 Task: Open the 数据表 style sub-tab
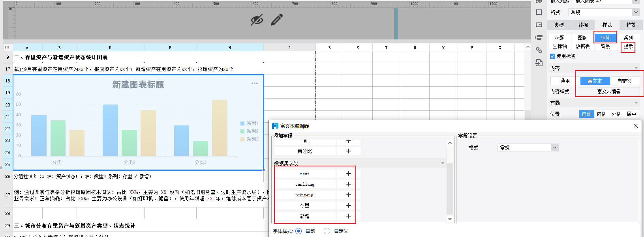pyautogui.click(x=583, y=46)
